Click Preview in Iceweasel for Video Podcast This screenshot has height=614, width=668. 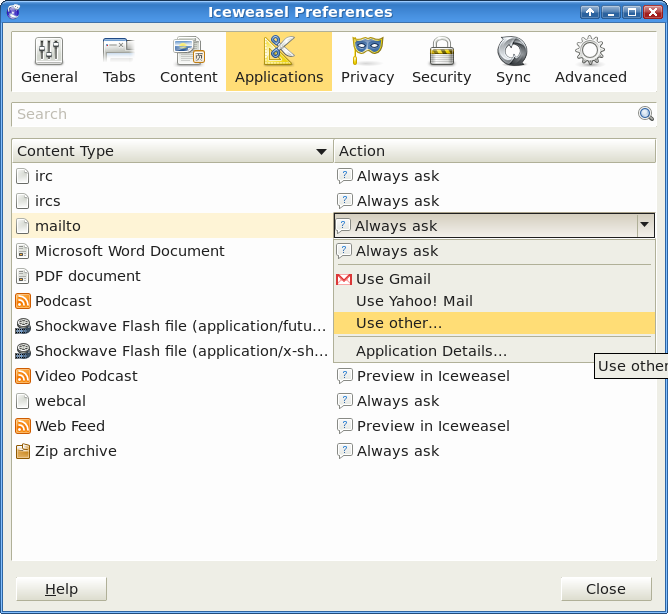pyautogui.click(x=433, y=376)
